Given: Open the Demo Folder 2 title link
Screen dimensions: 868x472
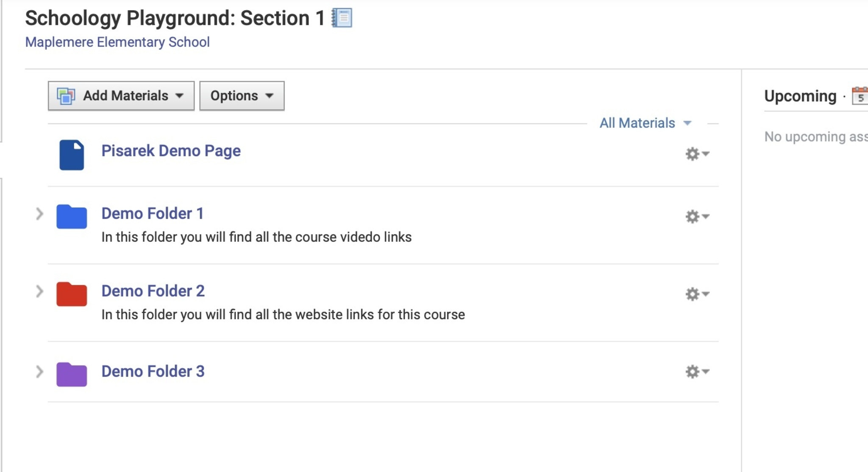Looking at the screenshot, I should [x=153, y=291].
